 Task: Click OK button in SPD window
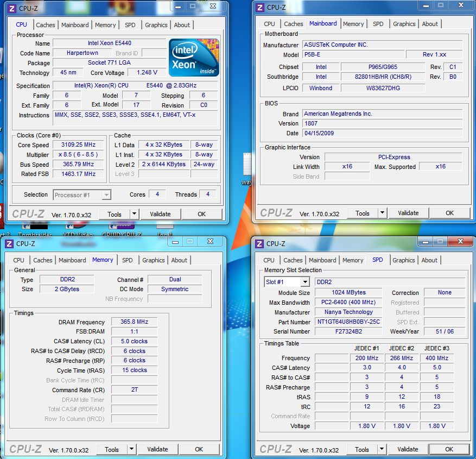449,449
